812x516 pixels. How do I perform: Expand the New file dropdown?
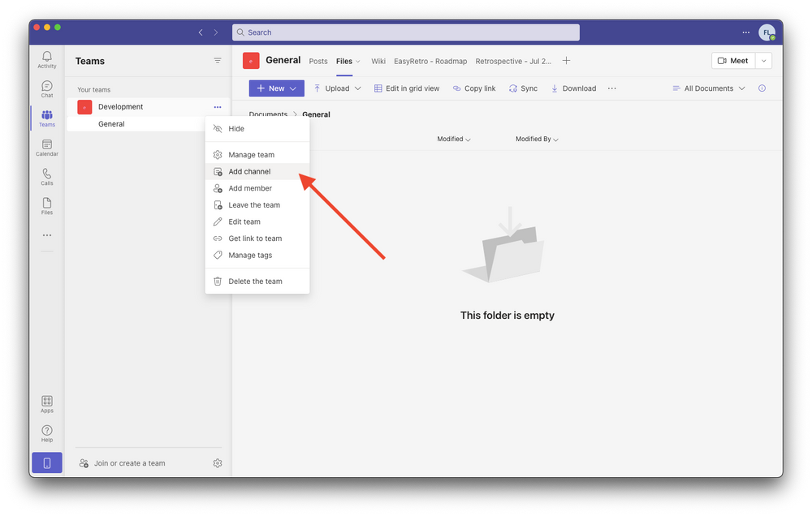click(x=293, y=88)
